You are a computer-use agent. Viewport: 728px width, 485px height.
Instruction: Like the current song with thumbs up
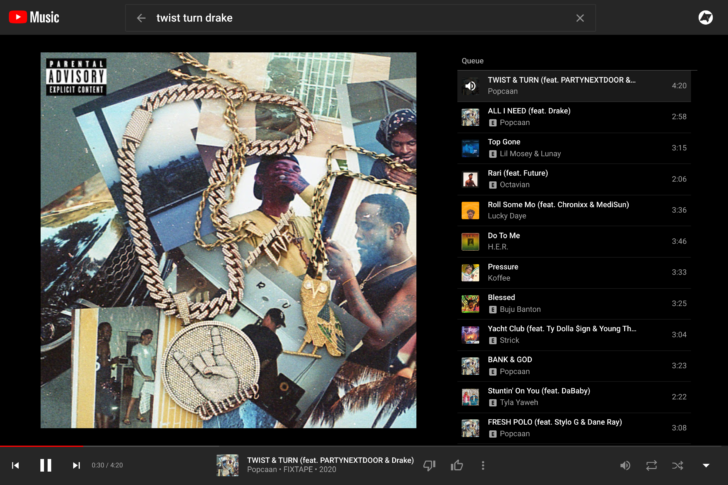[x=457, y=465]
